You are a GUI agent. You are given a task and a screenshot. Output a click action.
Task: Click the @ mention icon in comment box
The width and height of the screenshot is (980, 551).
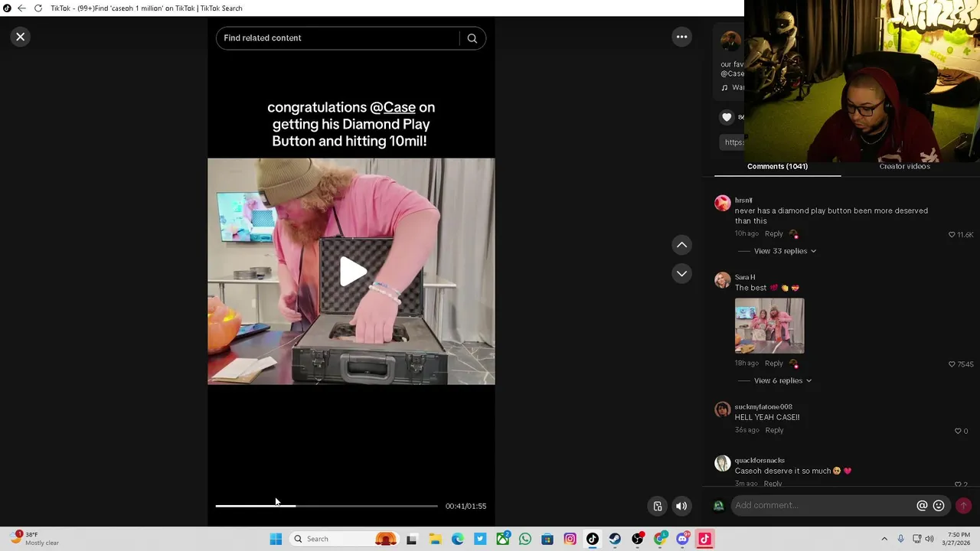922,506
